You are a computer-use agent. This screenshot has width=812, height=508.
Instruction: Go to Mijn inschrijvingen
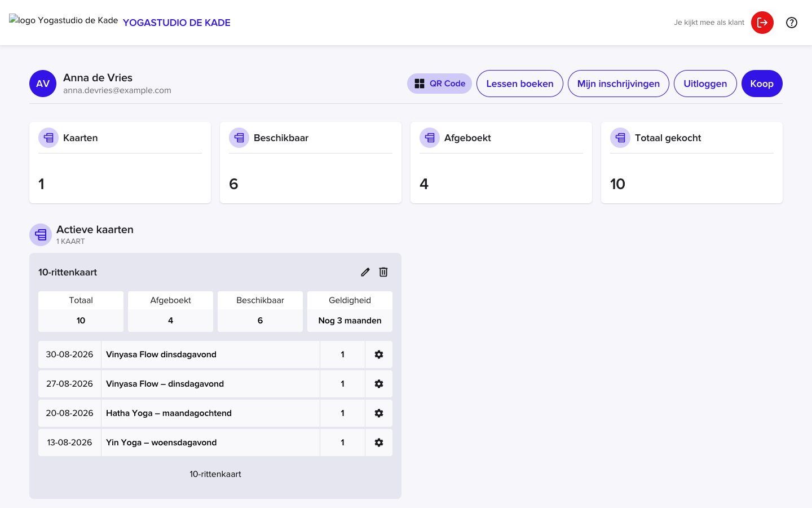619,84
